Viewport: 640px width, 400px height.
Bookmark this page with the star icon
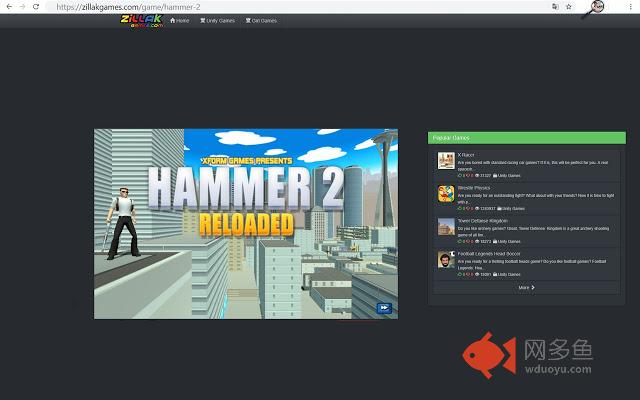(x=569, y=7)
